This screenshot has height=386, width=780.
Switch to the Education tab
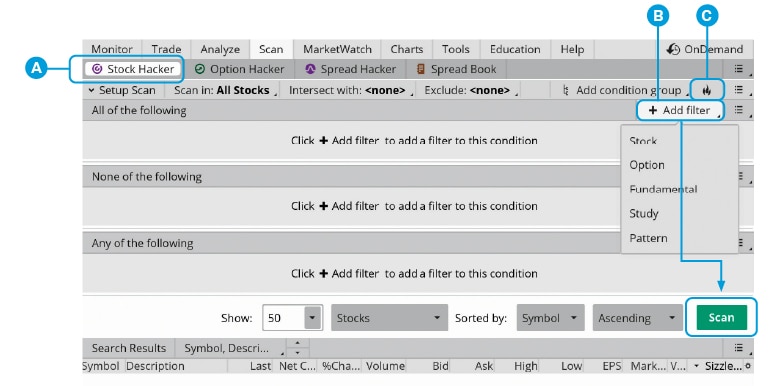click(x=515, y=49)
